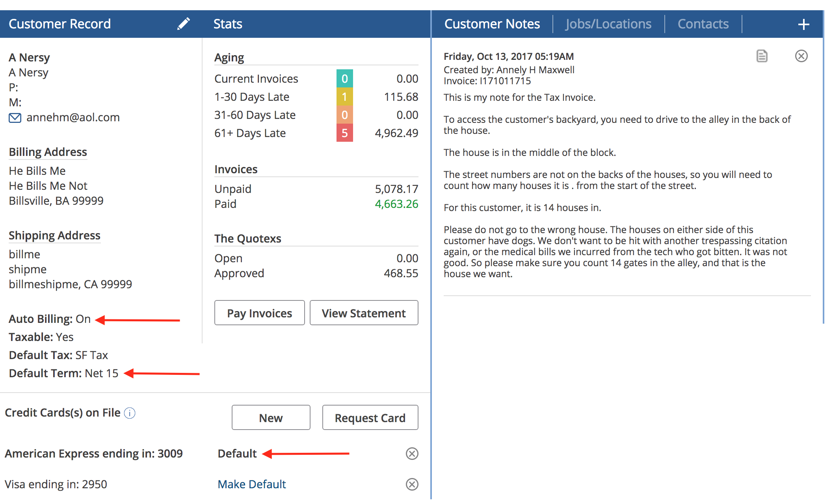Viewport: 833px width, 504px height.
Task: Open the Contacts tab
Action: 703,24
